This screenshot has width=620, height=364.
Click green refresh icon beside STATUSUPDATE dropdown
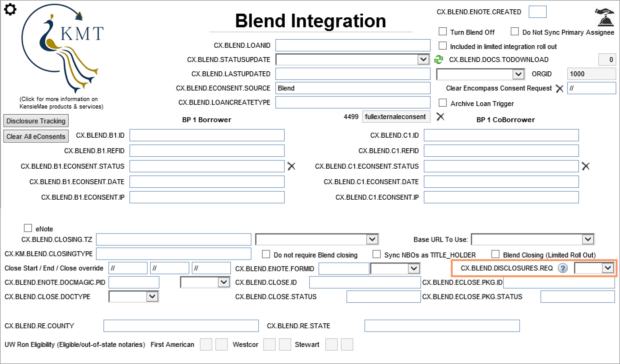point(438,59)
